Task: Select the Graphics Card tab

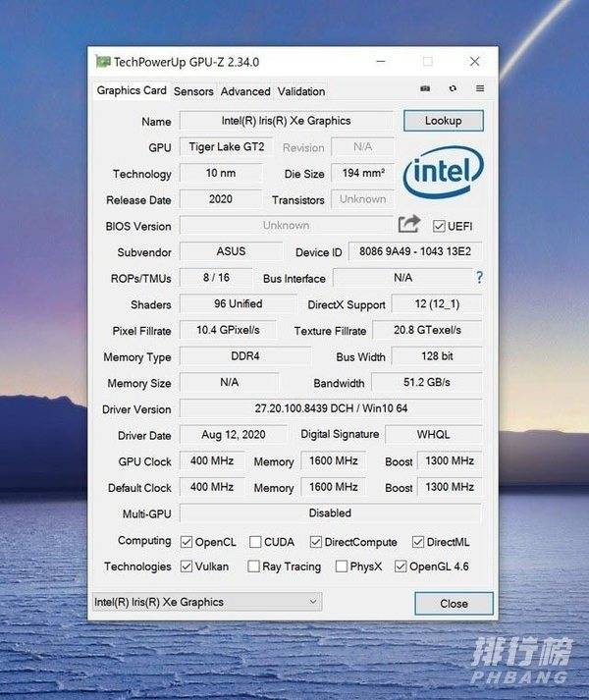Action: [132, 90]
